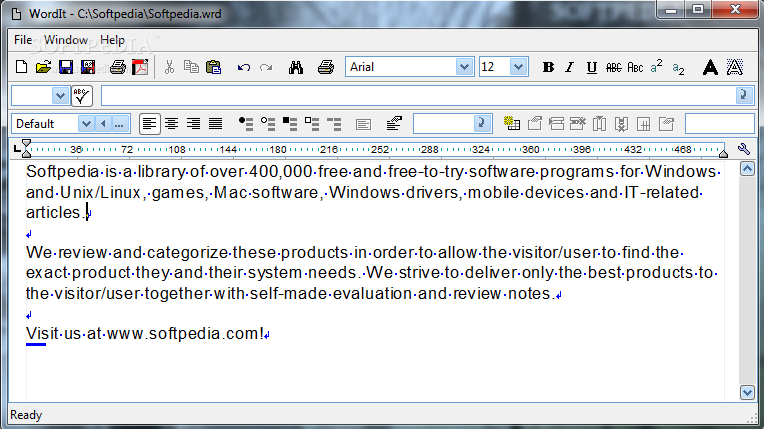
Task: Open the Window menu
Action: coord(66,40)
